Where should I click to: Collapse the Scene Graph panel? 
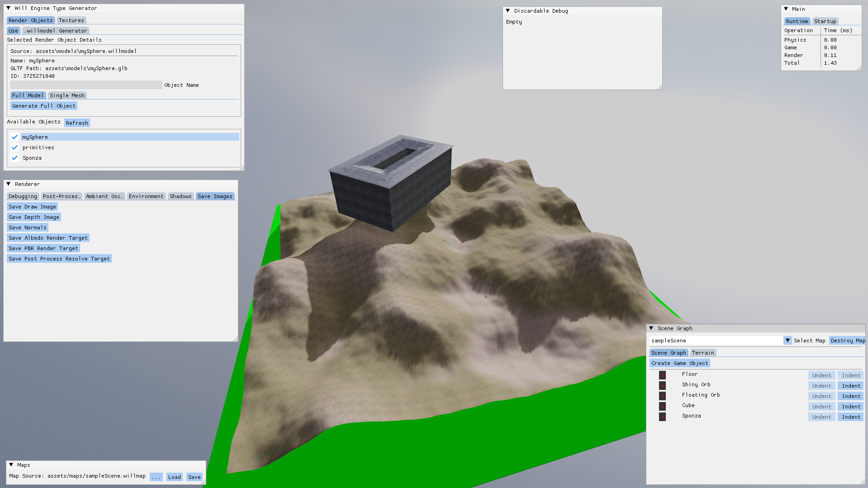coord(651,328)
